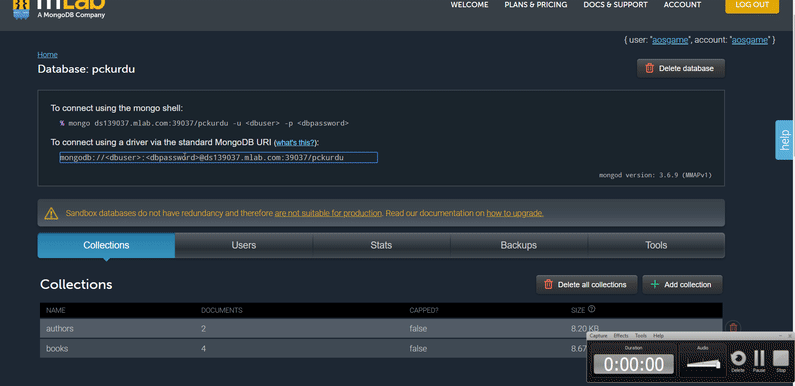Open the Help menu in recorder
795x386 pixels.
click(658, 336)
